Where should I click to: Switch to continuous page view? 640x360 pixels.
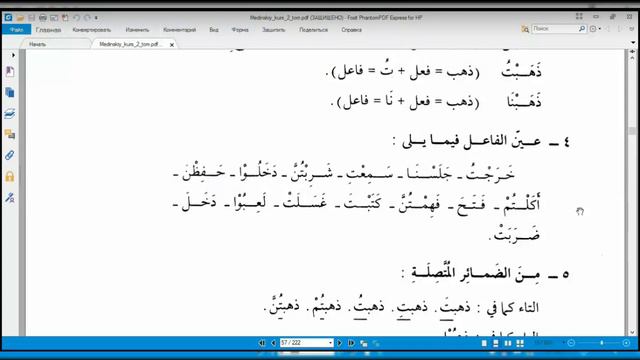(496, 344)
